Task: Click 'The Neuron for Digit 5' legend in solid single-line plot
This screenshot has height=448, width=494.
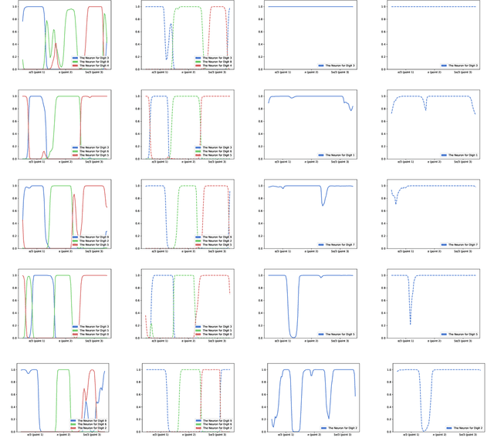Action: (x=340, y=335)
